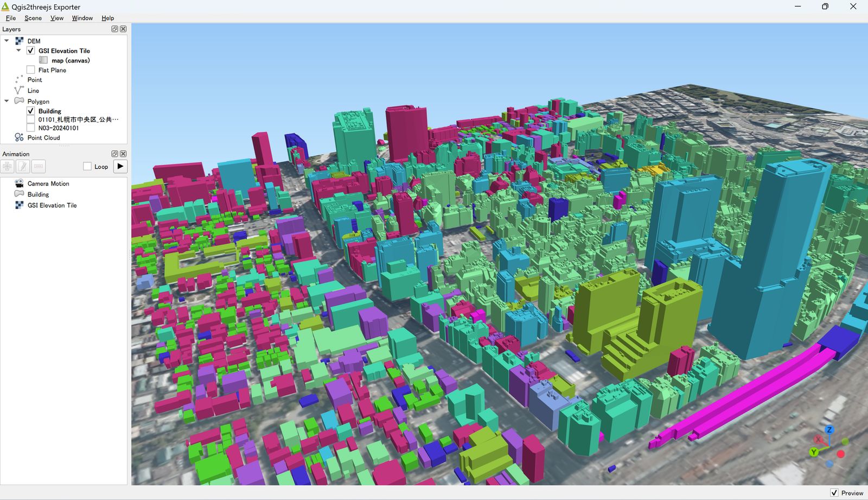Toggle the Loop animation checkbox
The width and height of the screenshot is (868, 500).
click(87, 167)
